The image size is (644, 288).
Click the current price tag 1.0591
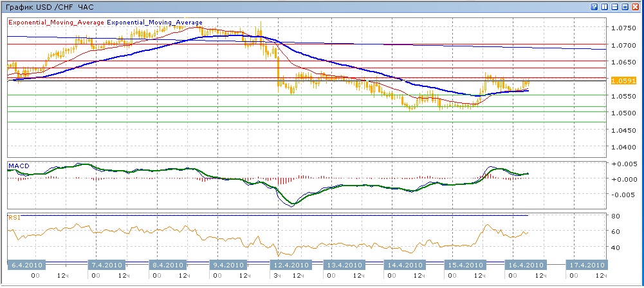(x=623, y=81)
